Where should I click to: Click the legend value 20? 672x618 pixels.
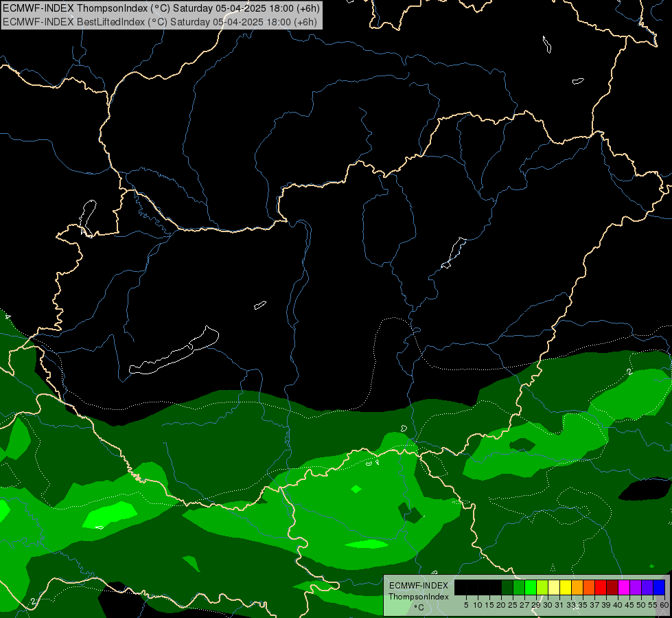(x=501, y=605)
